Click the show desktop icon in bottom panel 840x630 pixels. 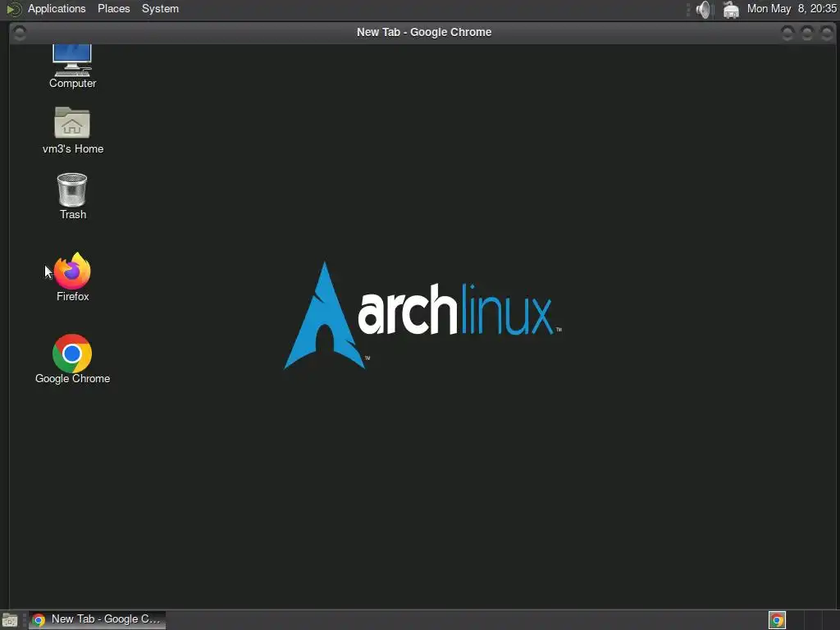(x=10, y=620)
